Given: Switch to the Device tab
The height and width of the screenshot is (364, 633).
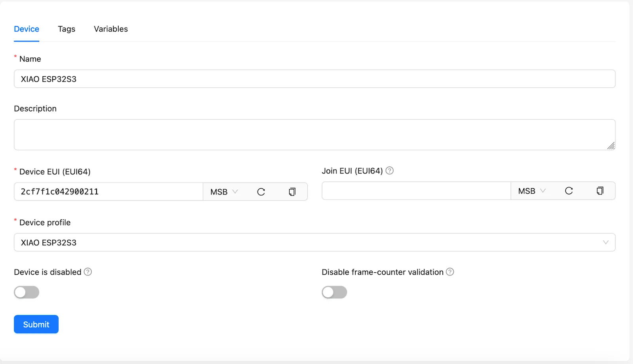Looking at the screenshot, I should [x=27, y=29].
